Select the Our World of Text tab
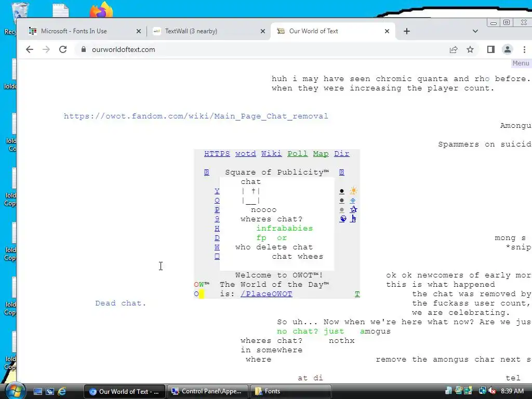Viewport: 532px width, 399px height. [x=332, y=31]
